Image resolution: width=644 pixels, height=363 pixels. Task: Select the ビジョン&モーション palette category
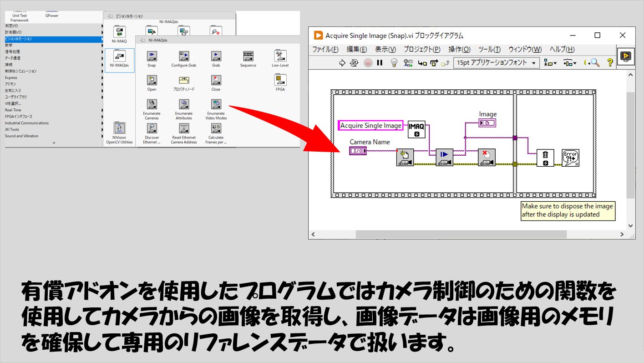click(54, 39)
